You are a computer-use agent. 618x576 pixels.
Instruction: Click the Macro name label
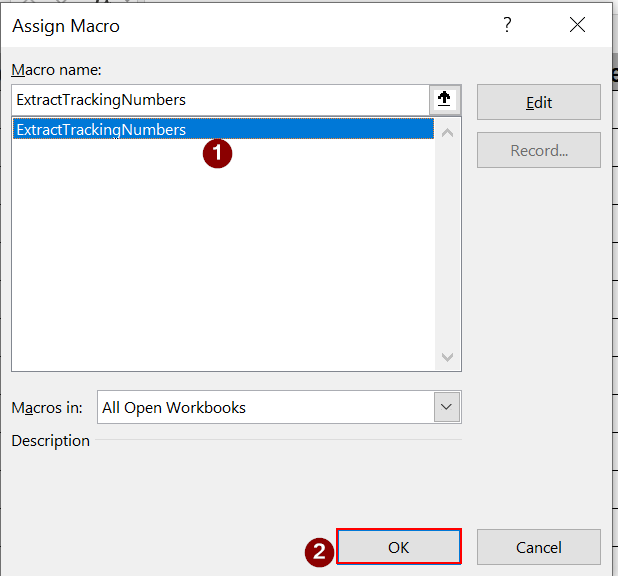click(57, 69)
